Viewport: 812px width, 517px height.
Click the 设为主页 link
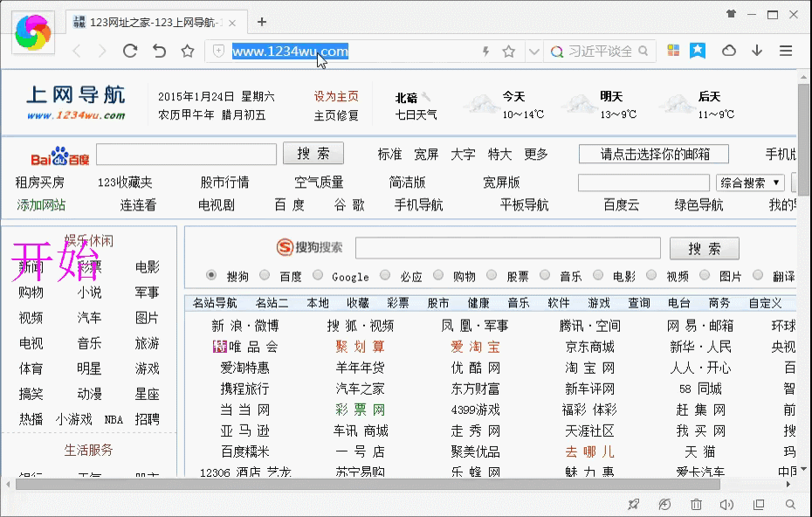point(336,96)
